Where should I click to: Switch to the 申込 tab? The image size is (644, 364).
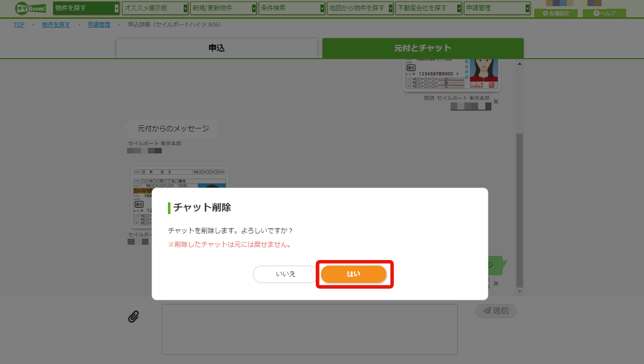pos(217,48)
